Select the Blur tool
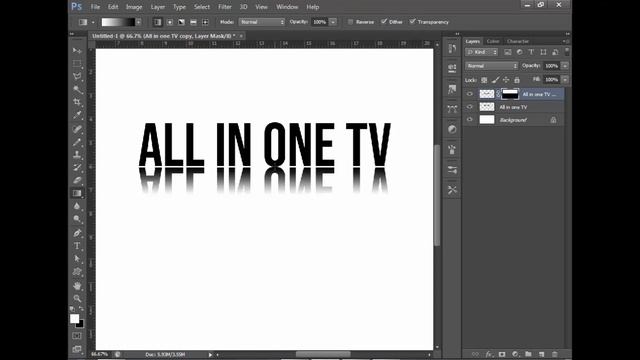Screen dimensions: 640x360 point(77,206)
